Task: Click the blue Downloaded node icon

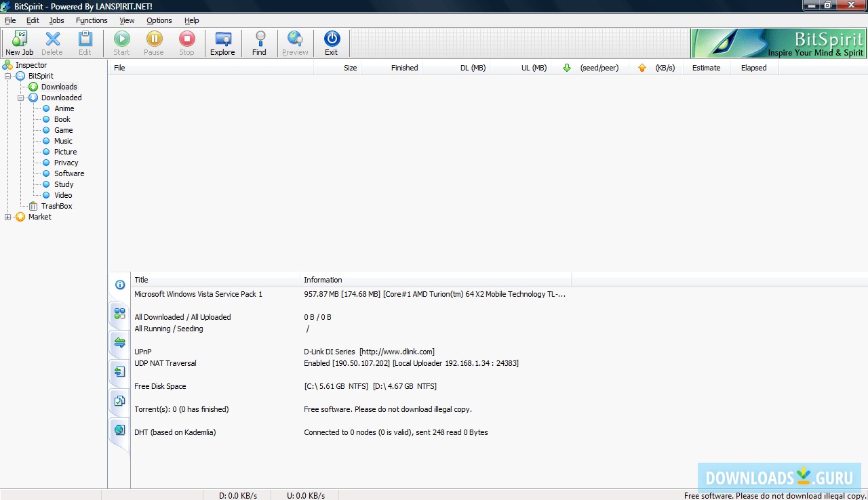Action: [x=33, y=98]
